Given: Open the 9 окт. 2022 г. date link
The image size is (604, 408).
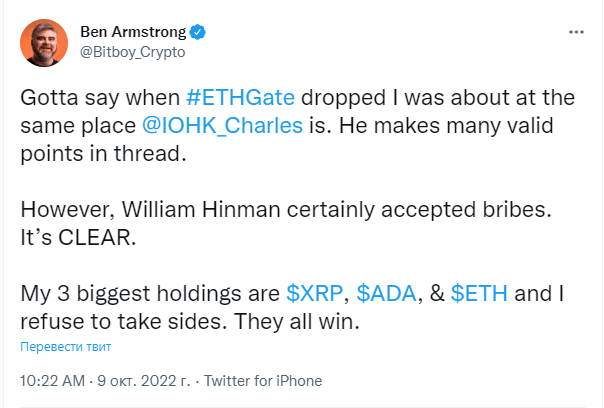Looking at the screenshot, I should 144,381.
